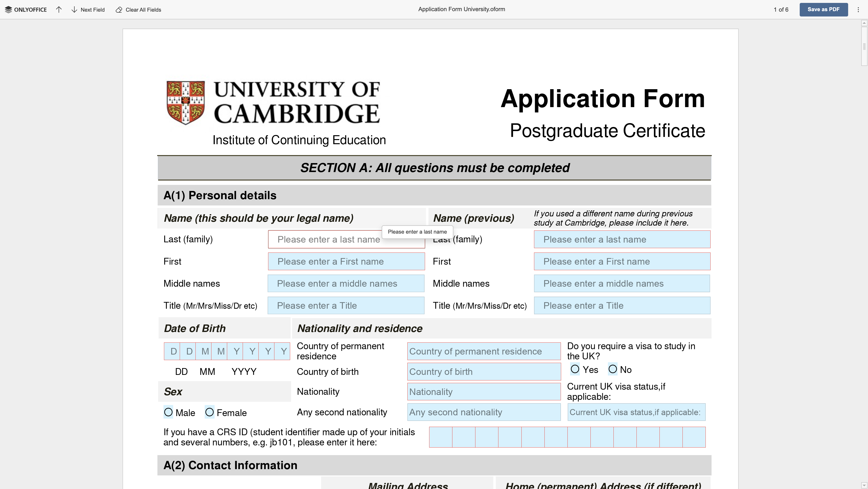This screenshot has width=868, height=489.
Task: Click first D cell of Date of Birth
Action: tap(172, 351)
